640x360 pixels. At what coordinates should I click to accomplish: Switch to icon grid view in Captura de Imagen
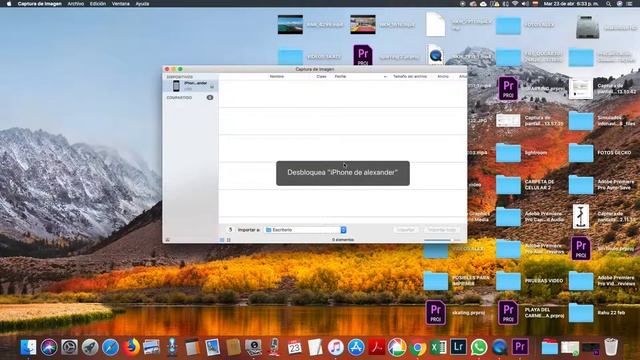(229, 240)
